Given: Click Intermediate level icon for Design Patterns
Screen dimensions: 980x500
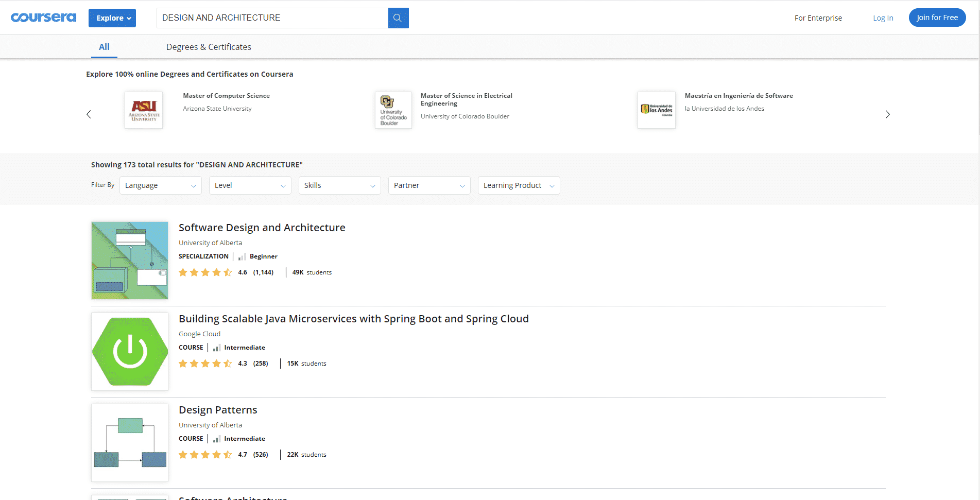Looking at the screenshot, I should click(217, 439).
